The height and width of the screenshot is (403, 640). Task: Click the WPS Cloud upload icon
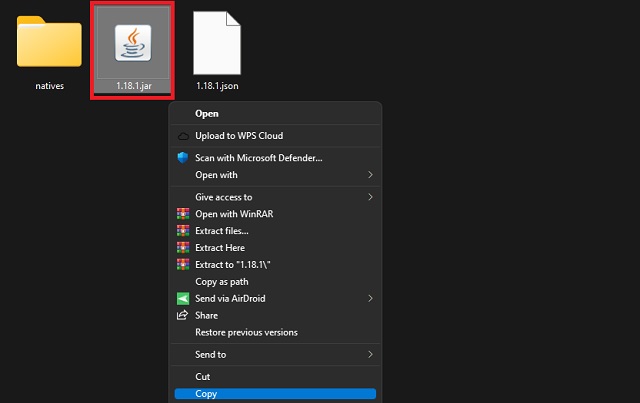(183, 136)
